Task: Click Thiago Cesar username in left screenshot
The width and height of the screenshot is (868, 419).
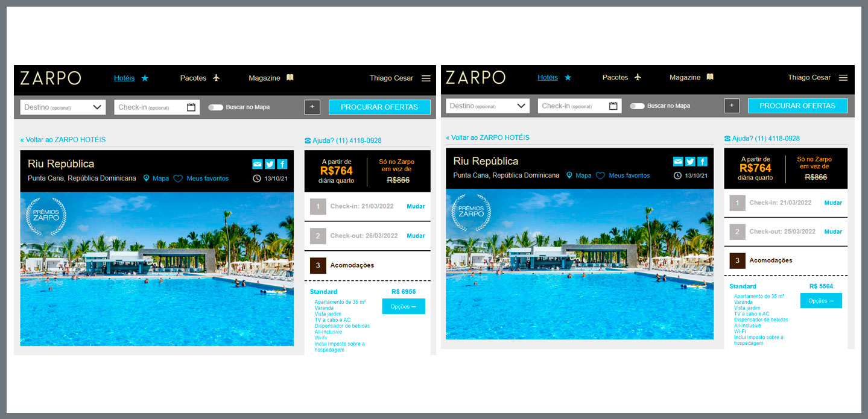Action: 391,78
